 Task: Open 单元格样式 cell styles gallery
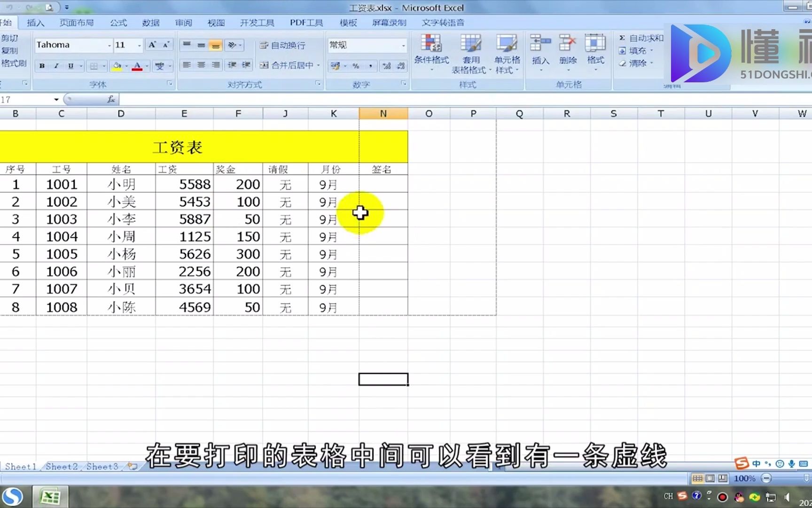click(x=507, y=54)
